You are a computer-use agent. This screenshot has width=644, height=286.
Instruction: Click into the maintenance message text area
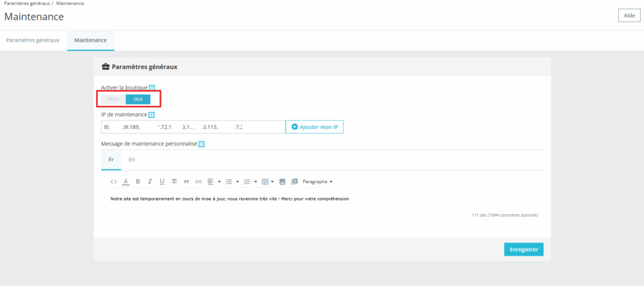323,199
